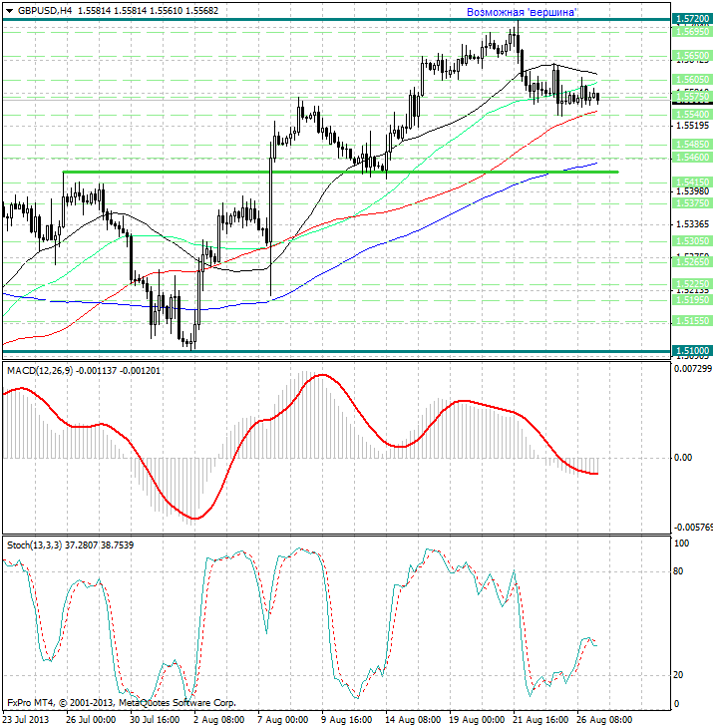
Task: Click the triangle arrow beside GBPUSD,H4
Action: click(9, 11)
